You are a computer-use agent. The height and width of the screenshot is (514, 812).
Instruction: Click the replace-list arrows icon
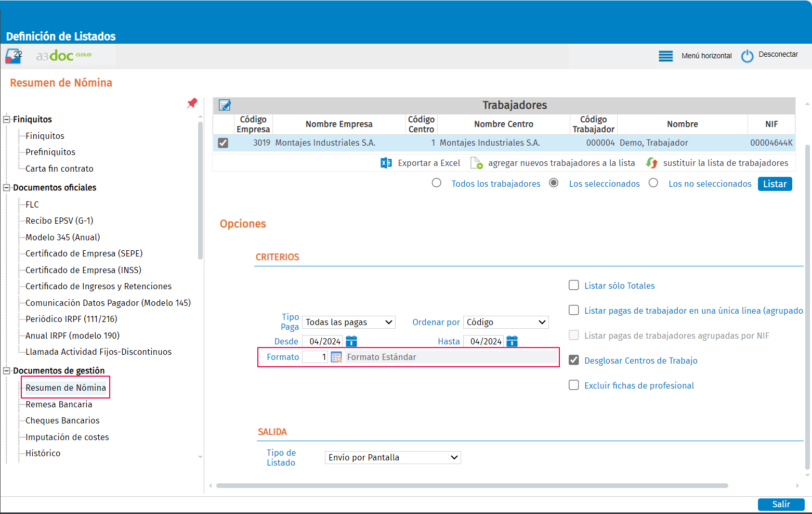[x=651, y=163]
